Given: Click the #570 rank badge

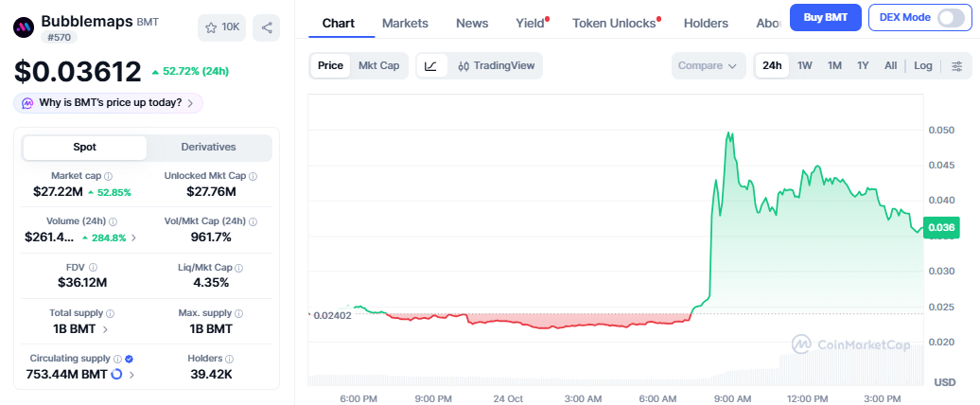Looking at the screenshot, I should (60, 38).
